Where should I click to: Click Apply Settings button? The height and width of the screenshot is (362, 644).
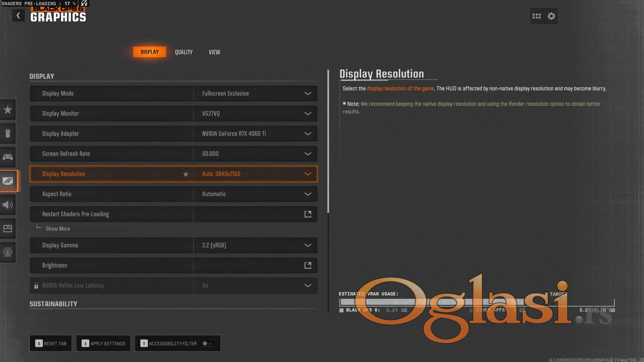coord(103,343)
